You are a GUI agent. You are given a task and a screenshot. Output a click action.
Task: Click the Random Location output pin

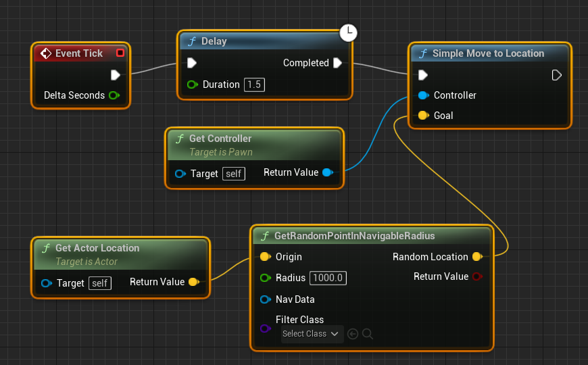(x=477, y=257)
